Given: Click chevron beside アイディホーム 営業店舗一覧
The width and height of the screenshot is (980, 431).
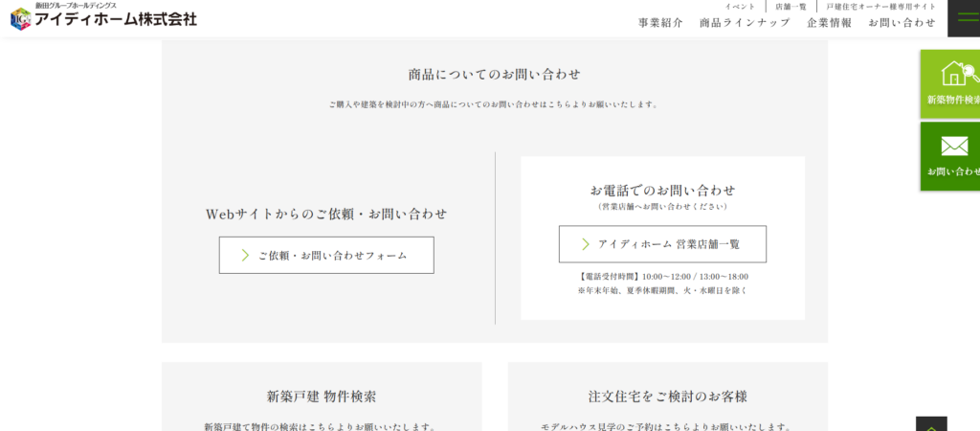Looking at the screenshot, I should coord(585,244).
